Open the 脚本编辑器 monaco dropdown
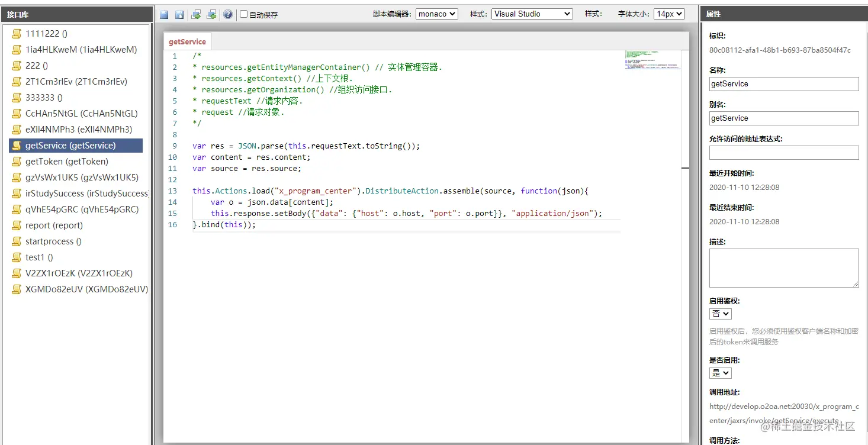Screen dimensions: 868x445 coord(437,14)
